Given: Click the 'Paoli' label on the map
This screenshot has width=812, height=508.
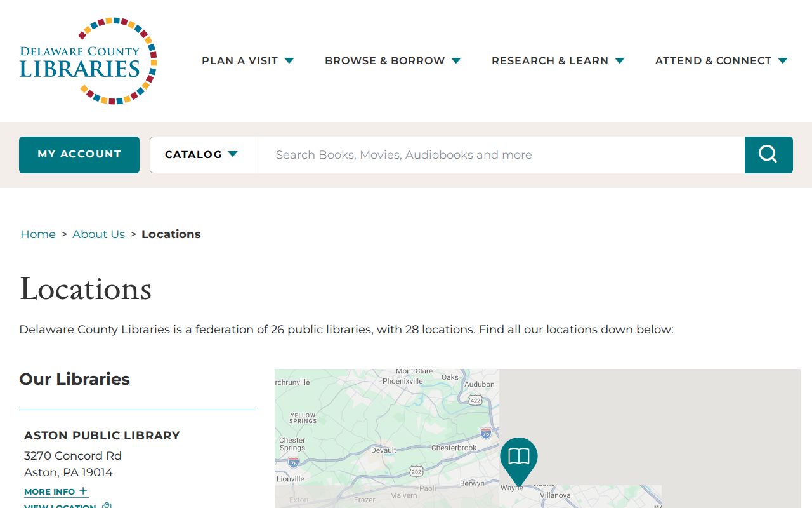Looking at the screenshot, I should [428, 488].
